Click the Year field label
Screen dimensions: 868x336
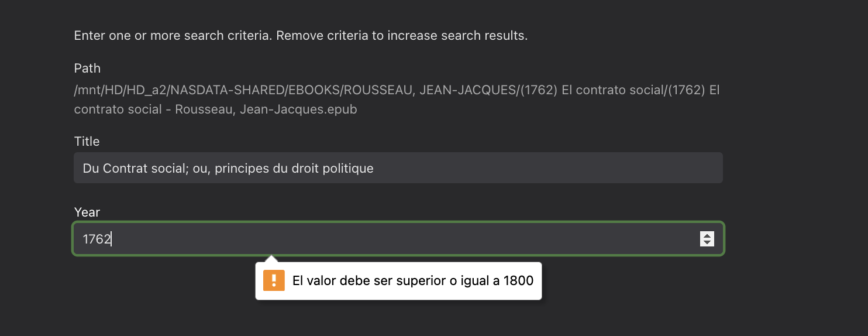tap(87, 212)
